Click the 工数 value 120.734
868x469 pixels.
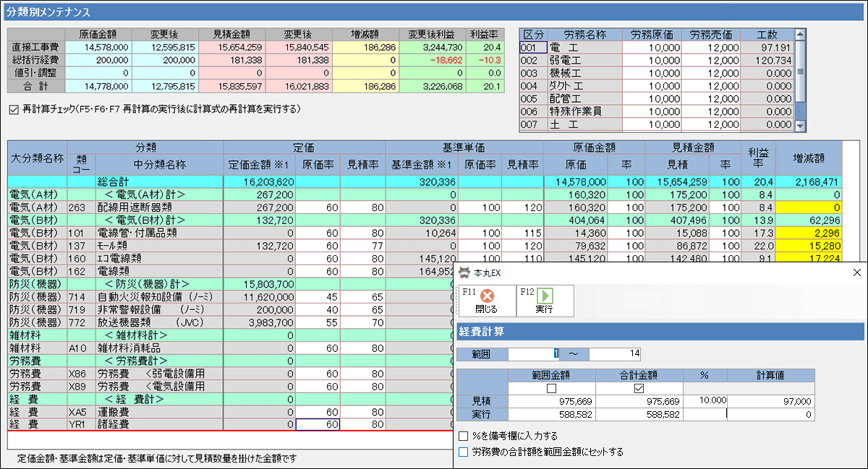tap(768, 60)
